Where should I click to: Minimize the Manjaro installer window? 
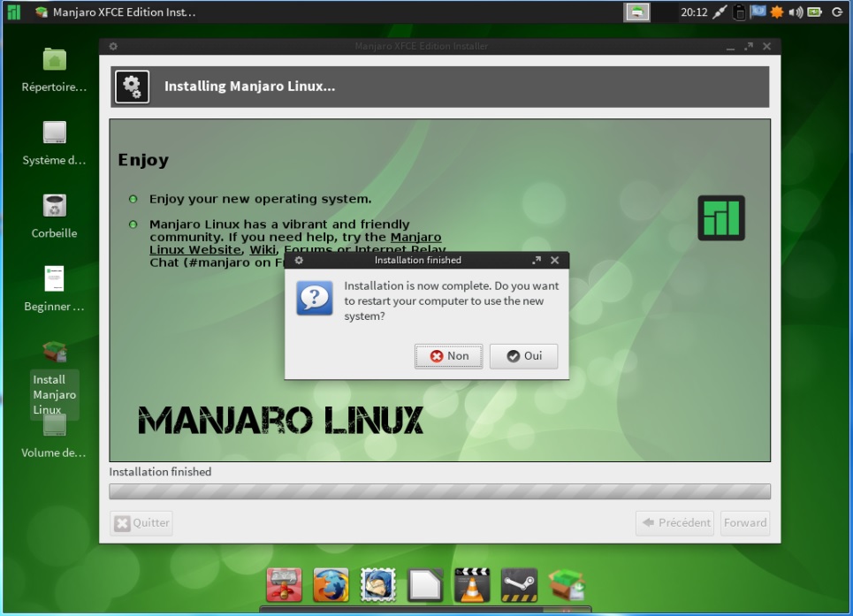tap(731, 47)
